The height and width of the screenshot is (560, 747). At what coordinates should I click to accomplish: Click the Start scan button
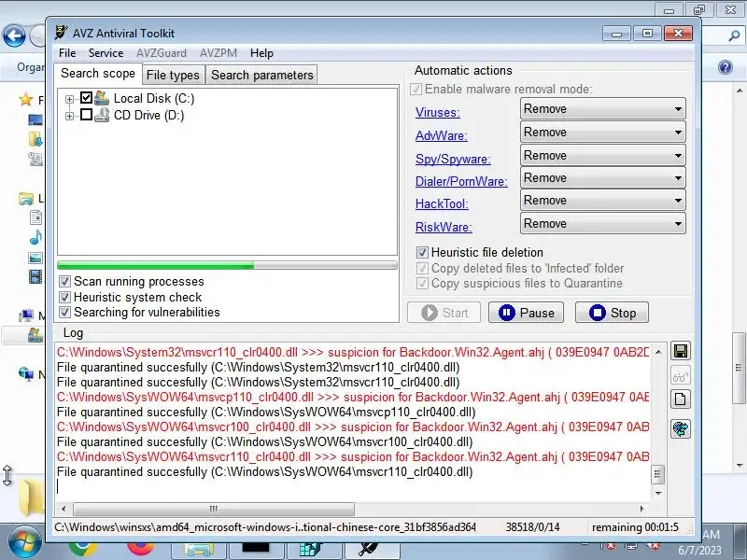(444, 313)
